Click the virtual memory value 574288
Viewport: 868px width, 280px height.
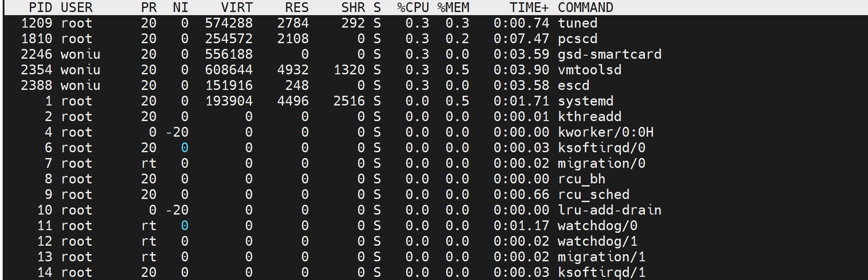pyautogui.click(x=228, y=23)
